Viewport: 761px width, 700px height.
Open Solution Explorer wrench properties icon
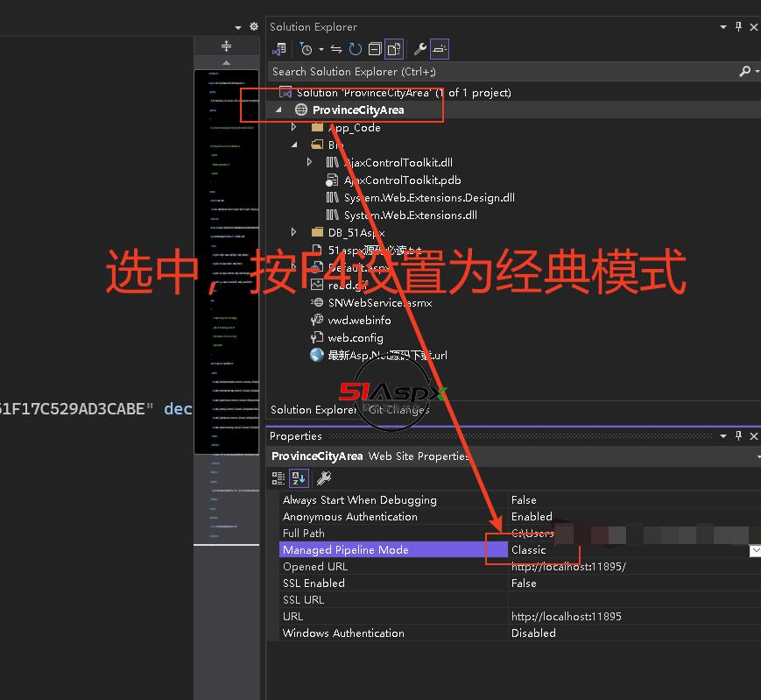420,49
